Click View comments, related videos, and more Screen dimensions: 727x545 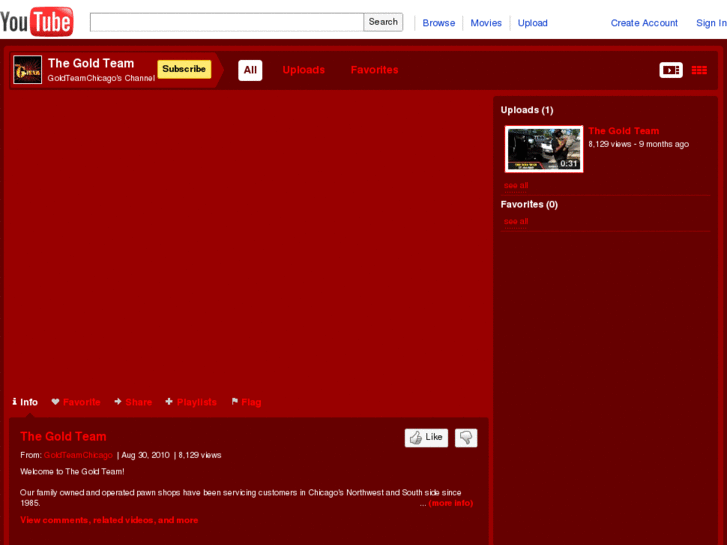point(109,520)
